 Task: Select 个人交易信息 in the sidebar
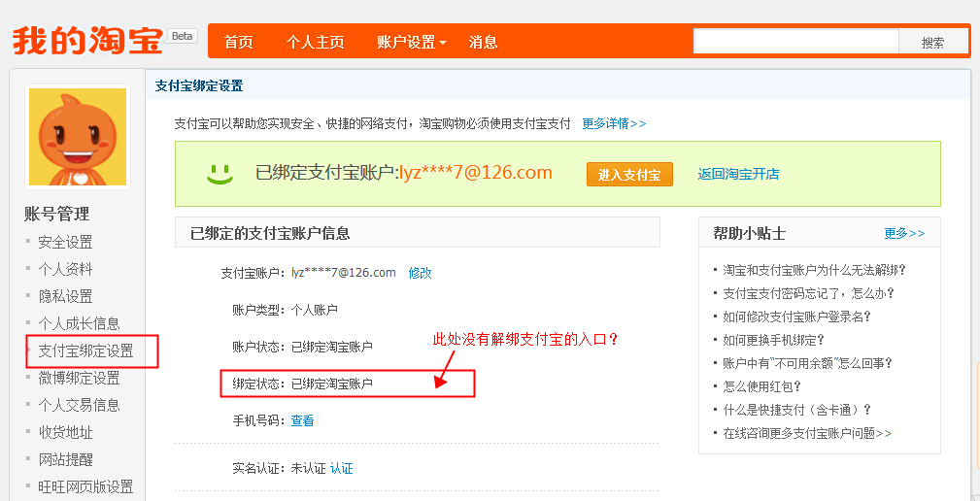tap(79, 406)
